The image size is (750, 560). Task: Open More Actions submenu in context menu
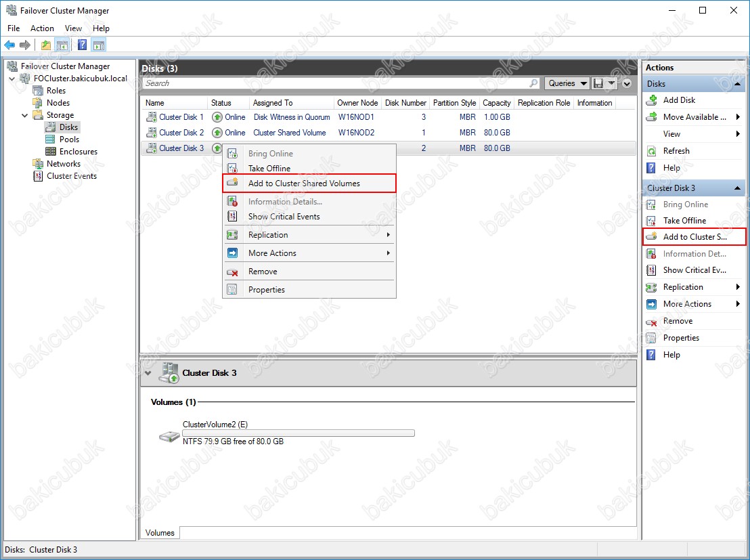click(x=309, y=253)
